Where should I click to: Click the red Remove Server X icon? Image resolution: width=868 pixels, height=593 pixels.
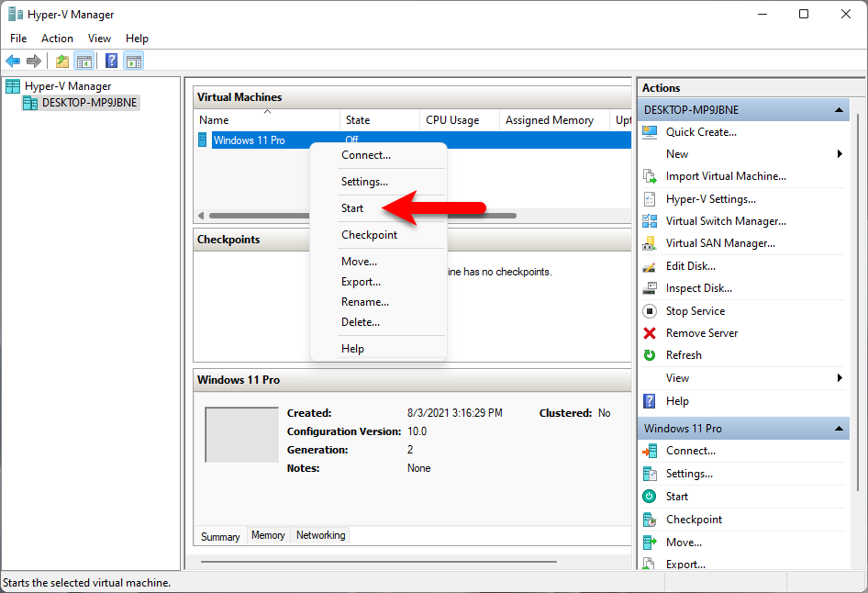pyautogui.click(x=650, y=333)
